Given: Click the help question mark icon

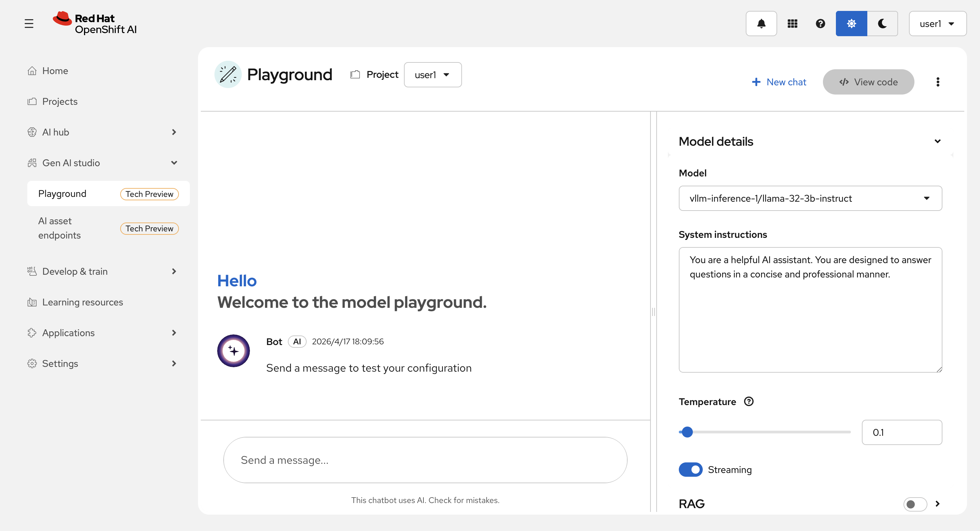Looking at the screenshot, I should click(820, 24).
